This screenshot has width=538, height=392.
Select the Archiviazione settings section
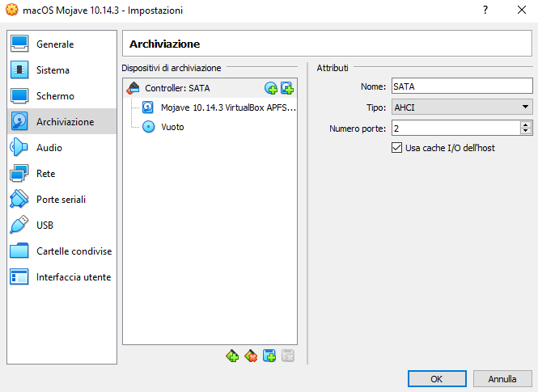tap(61, 122)
